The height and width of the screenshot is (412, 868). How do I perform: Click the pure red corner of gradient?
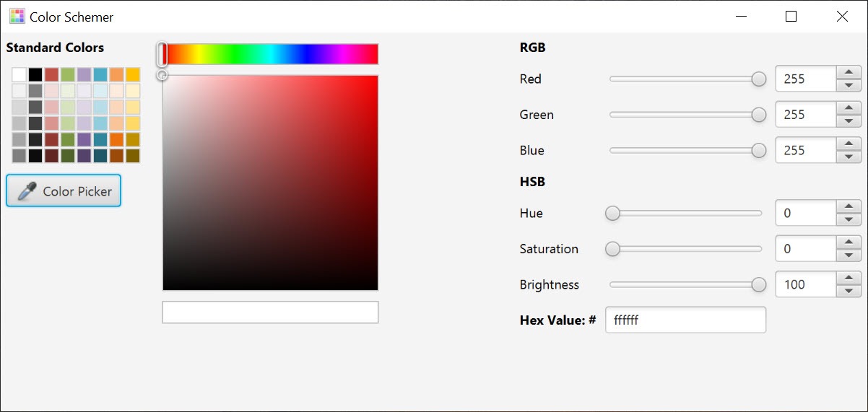pyautogui.click(x=376, y=78)
